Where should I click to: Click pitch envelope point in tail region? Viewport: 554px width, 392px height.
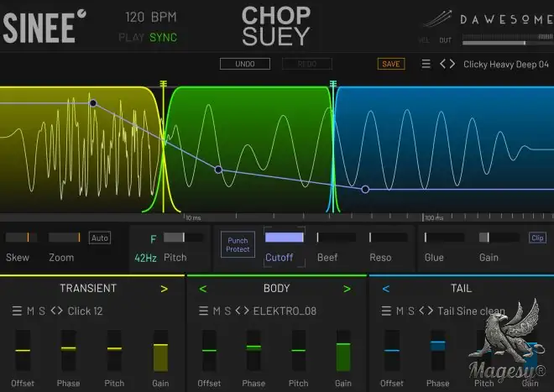point(365,190)
